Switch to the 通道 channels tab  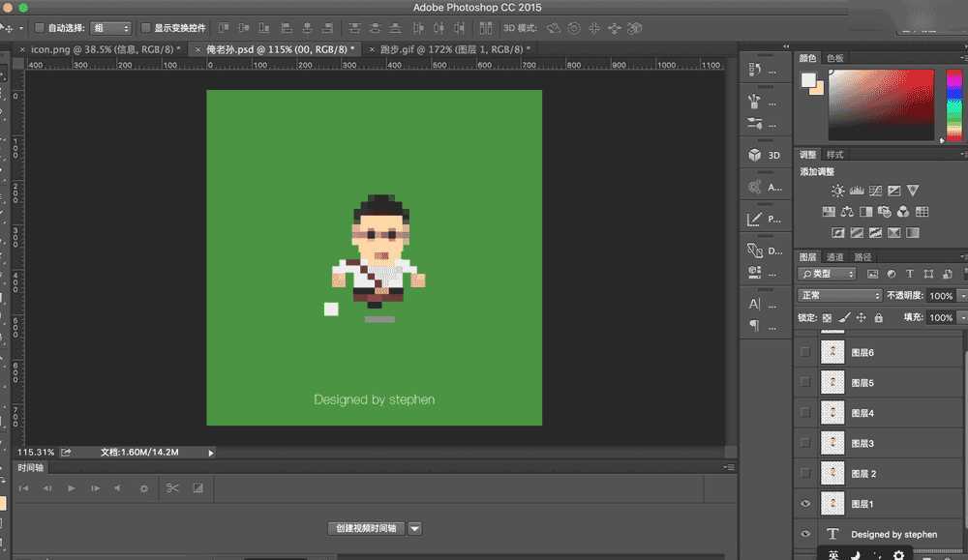834,256
